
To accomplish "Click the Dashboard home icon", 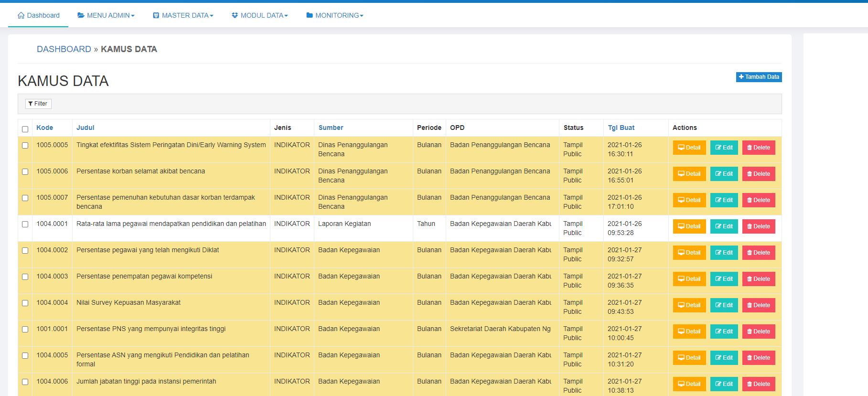I will (21, 15).
